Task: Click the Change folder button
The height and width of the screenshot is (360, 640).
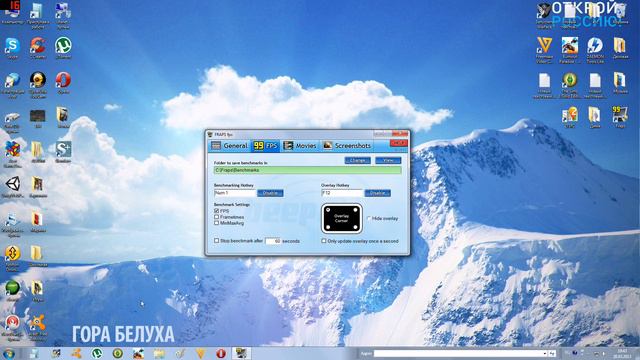Action: [358, 160]
